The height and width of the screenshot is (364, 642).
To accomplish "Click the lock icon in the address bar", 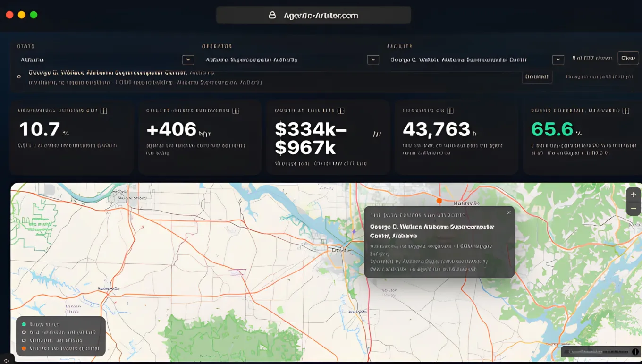I will pyautogui.click(x=272, y=15).
